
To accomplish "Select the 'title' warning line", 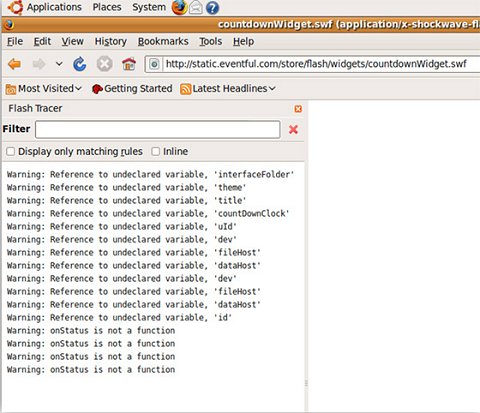I will point(126,200).
